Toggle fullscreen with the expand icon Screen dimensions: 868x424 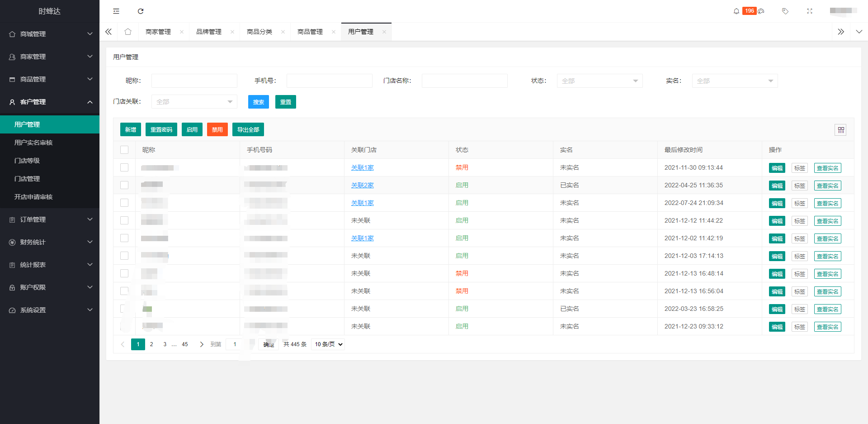(810, 11)
